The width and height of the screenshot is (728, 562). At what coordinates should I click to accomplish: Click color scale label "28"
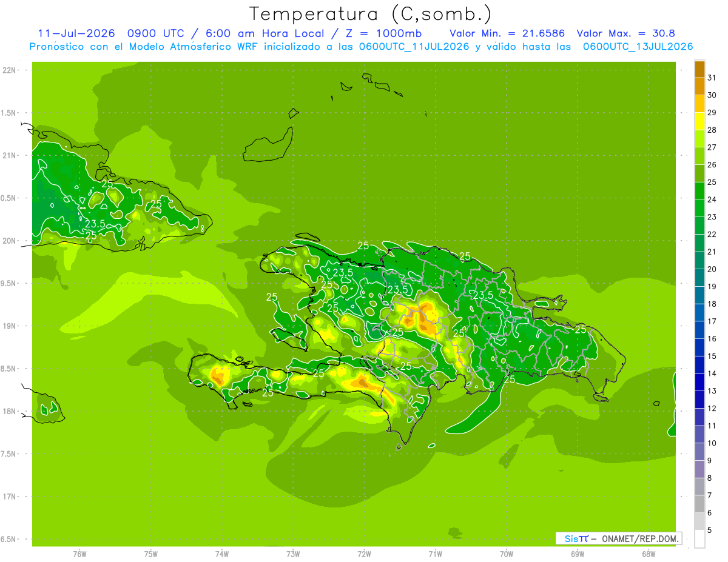point(712,130)
